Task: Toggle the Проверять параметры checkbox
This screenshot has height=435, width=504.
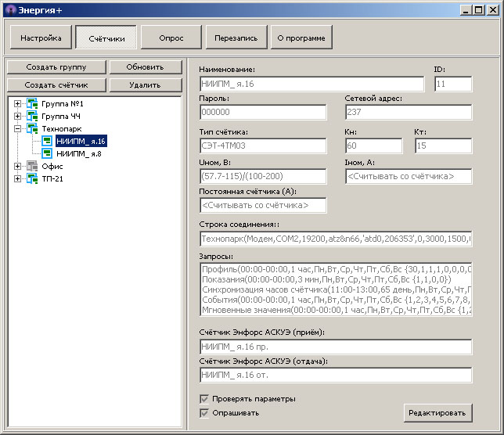Action: [204, 399]
